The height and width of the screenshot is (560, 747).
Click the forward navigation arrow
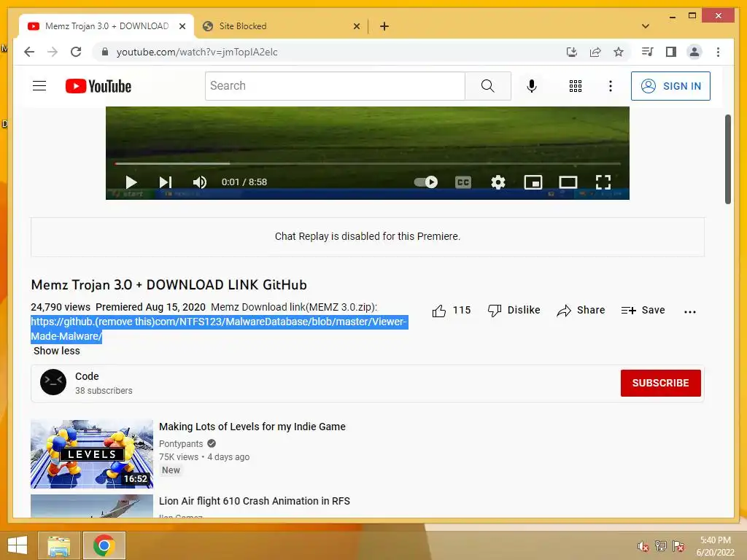point(53,52)
